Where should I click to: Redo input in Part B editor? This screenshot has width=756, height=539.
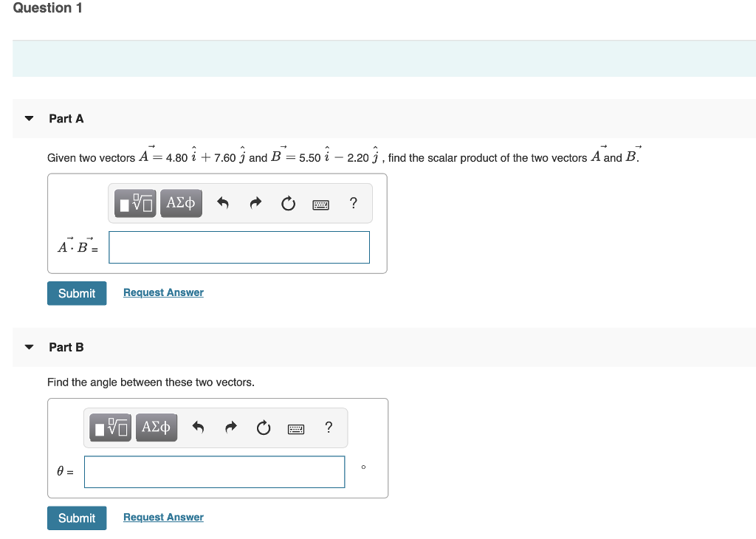point(230,427)
